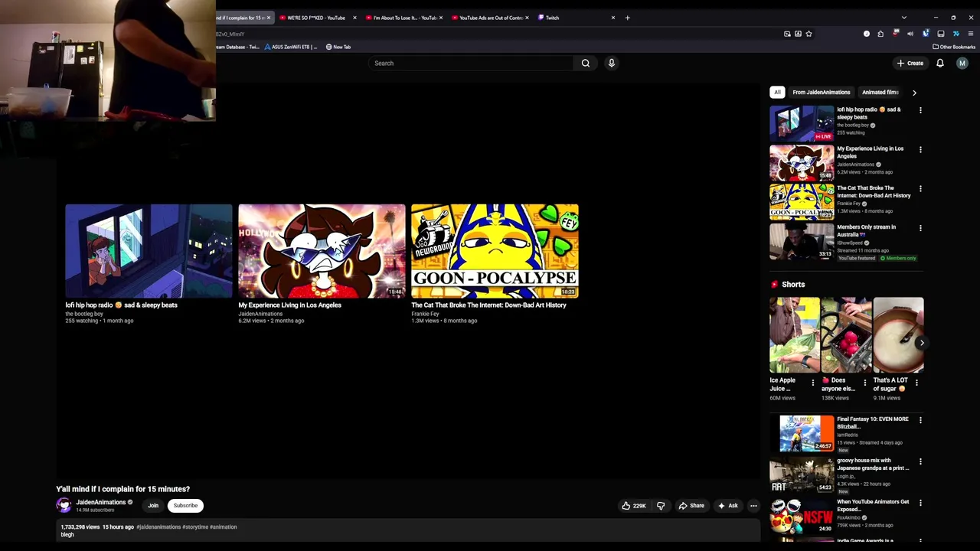
Task: Open ASUS ZenWiFi ET8 bookmark
Action: click(291, 47)
